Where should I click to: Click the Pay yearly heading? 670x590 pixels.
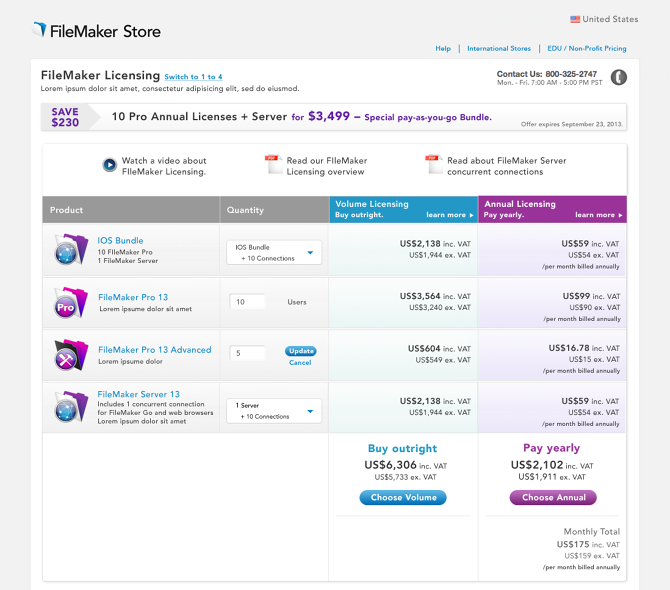(552, 448)
